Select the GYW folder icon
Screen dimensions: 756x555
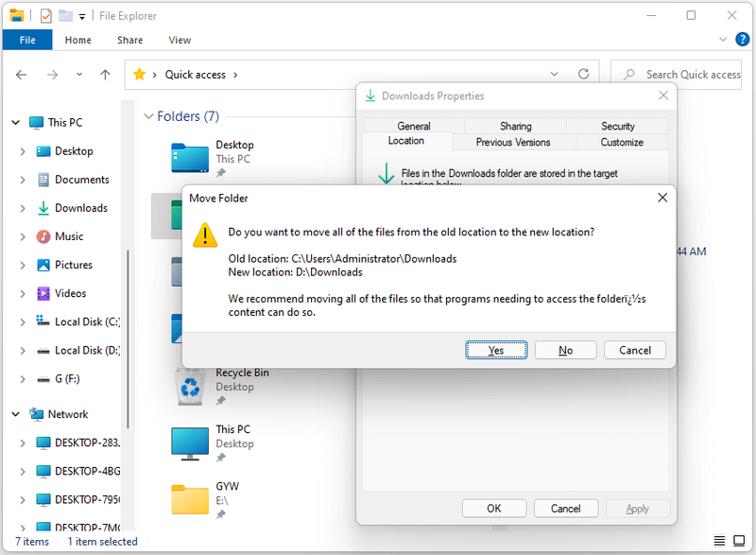tap(190, 499)
